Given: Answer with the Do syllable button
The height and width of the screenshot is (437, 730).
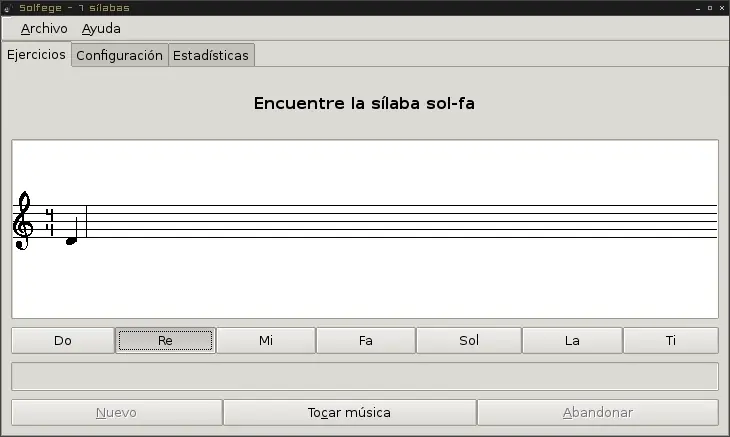Looking at the screenshot, I should pos(63,340).
